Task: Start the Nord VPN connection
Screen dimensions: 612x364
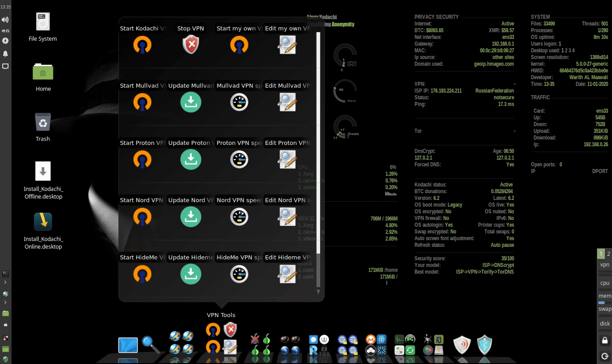Action: coord(142,216)
